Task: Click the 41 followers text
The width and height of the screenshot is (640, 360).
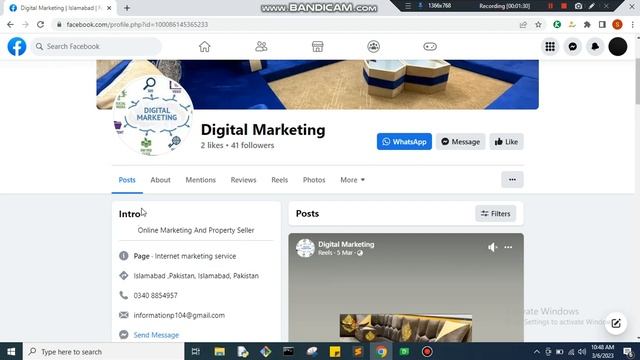Action: [252, 145]
